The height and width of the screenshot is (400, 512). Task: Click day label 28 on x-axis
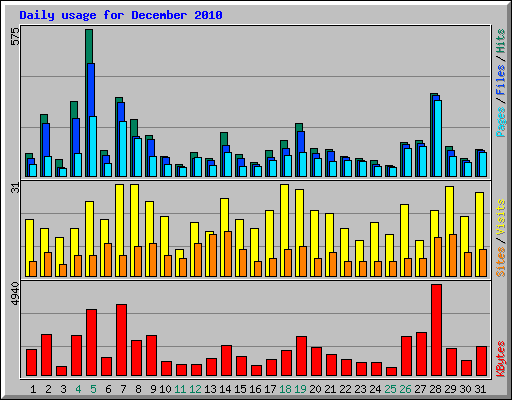435,389
